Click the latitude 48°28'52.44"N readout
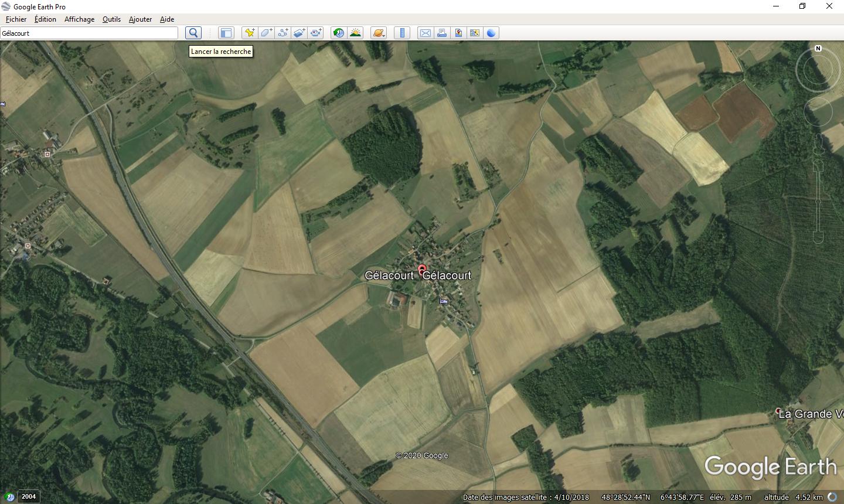 click(625, 497)
